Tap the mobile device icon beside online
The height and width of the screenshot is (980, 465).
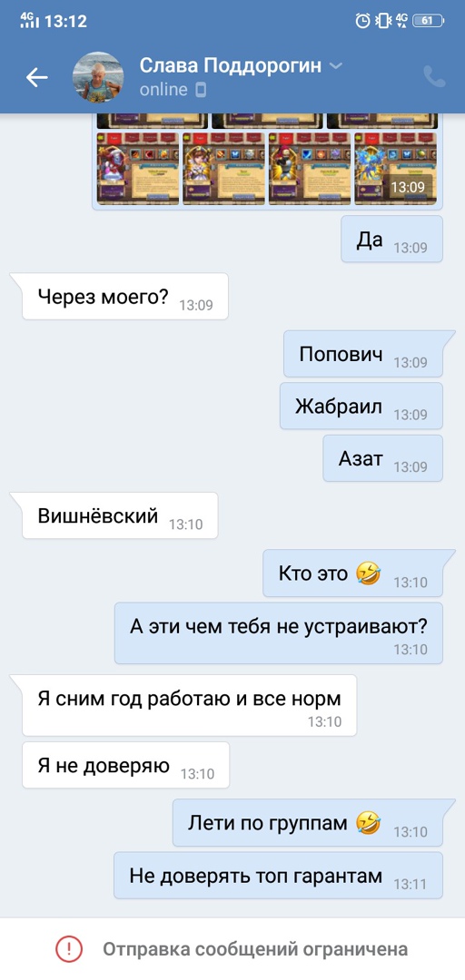click(x=201, y=90)
